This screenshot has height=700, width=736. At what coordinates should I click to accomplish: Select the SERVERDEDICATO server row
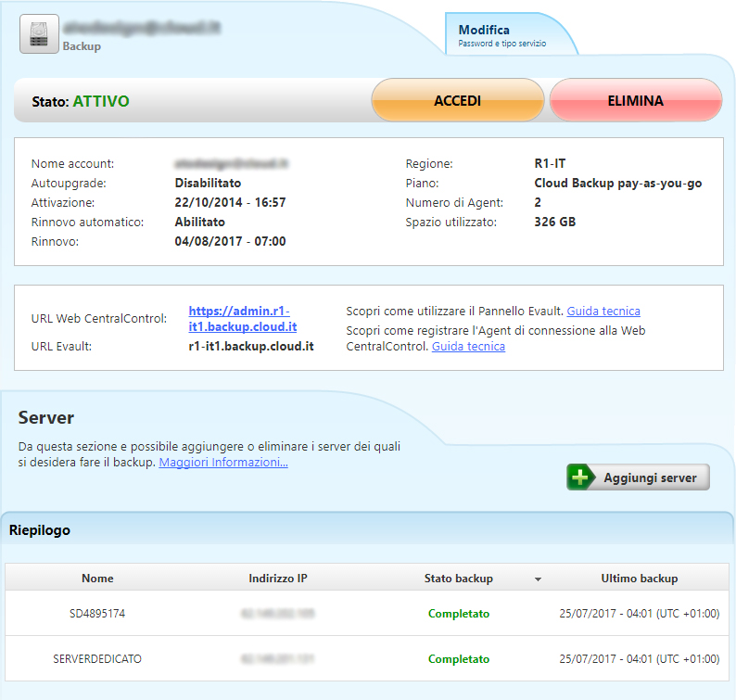(x=97, y=659)
